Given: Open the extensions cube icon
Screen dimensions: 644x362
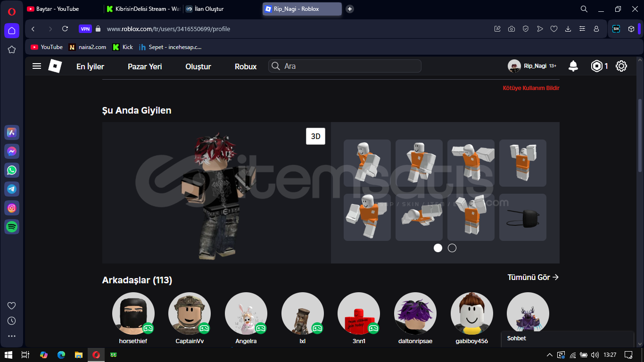Looking at the screenshot, I should (631, 29).
